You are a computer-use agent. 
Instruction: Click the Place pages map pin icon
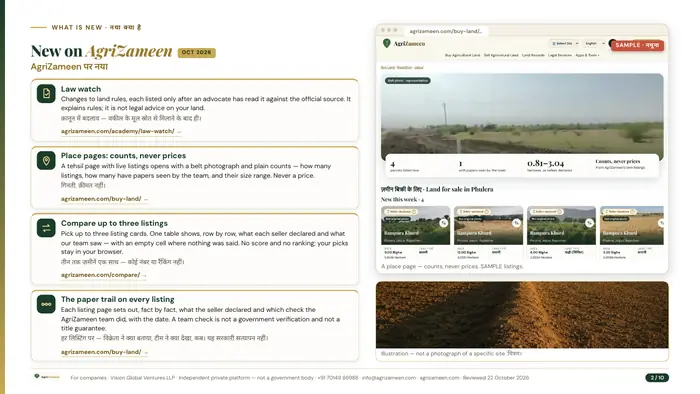coord(46,161)
